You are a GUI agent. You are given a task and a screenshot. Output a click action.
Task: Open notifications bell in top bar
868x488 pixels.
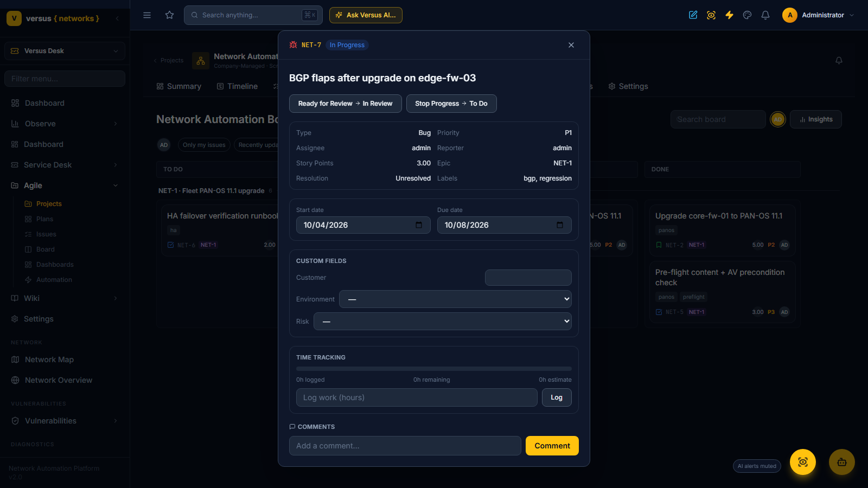(x=765, y=15)
